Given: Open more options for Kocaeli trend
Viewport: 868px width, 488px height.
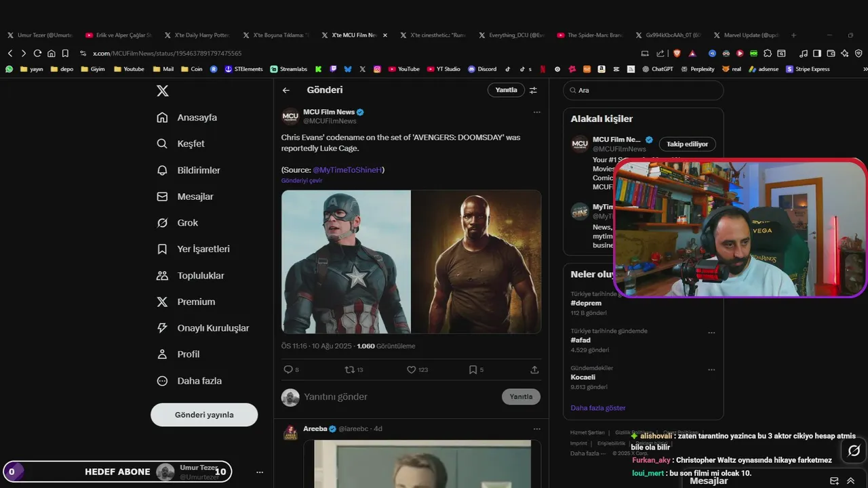Looking at the screenshot, I should [x=711, y=369].
